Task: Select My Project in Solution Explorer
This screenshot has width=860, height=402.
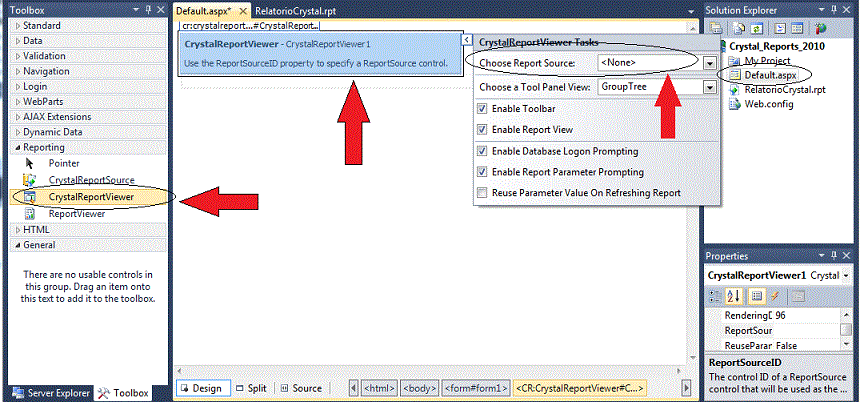Action: [767, 60]
